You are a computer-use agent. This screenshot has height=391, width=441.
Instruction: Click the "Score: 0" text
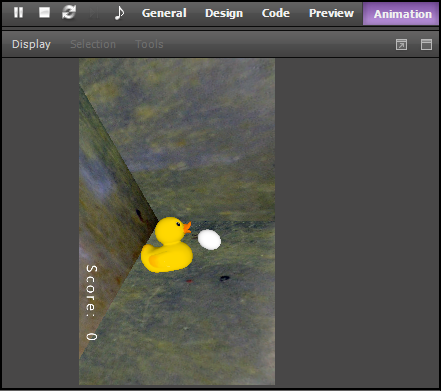click(x=92, y=303)
